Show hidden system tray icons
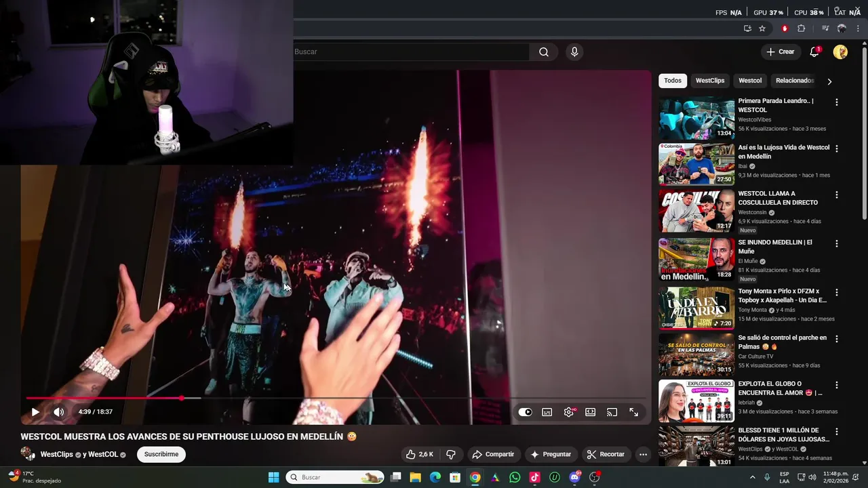This screenshot has height=488, width=868. pyautogui.click(x=752, y=477)
